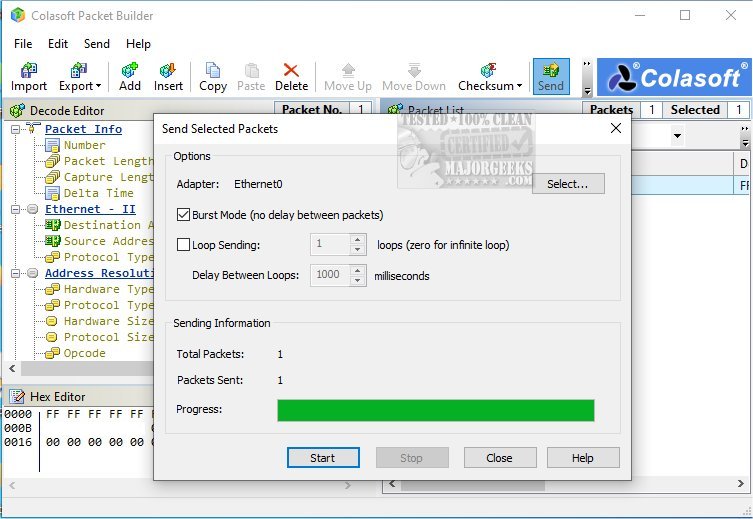Select the Hardware Size field icon

52,321
